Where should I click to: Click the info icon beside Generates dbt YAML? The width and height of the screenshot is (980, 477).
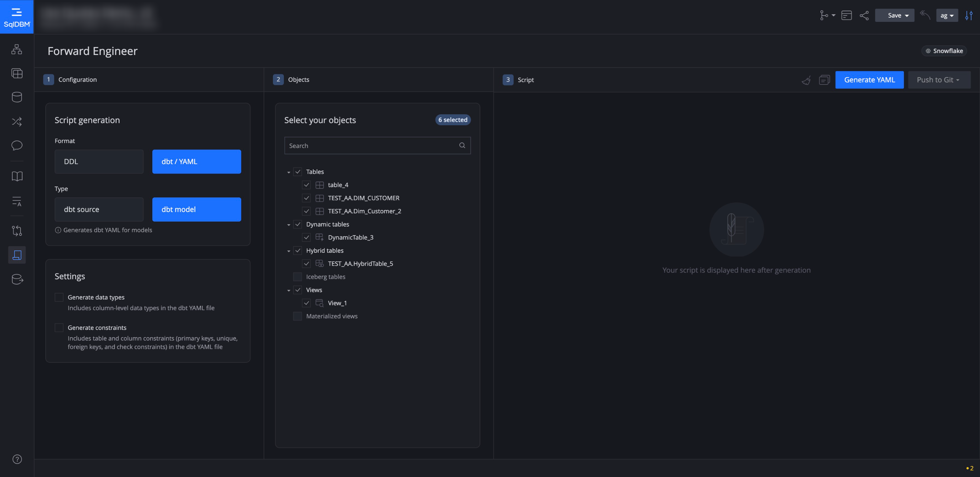pyautogui.click(x=58, y=230)
